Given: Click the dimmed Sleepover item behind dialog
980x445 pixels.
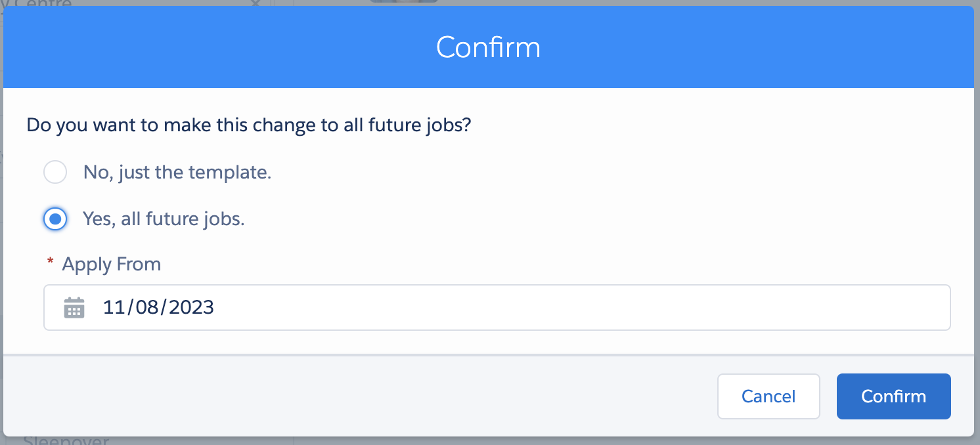Looking at the screenshot, I should (x=66, y=440).
